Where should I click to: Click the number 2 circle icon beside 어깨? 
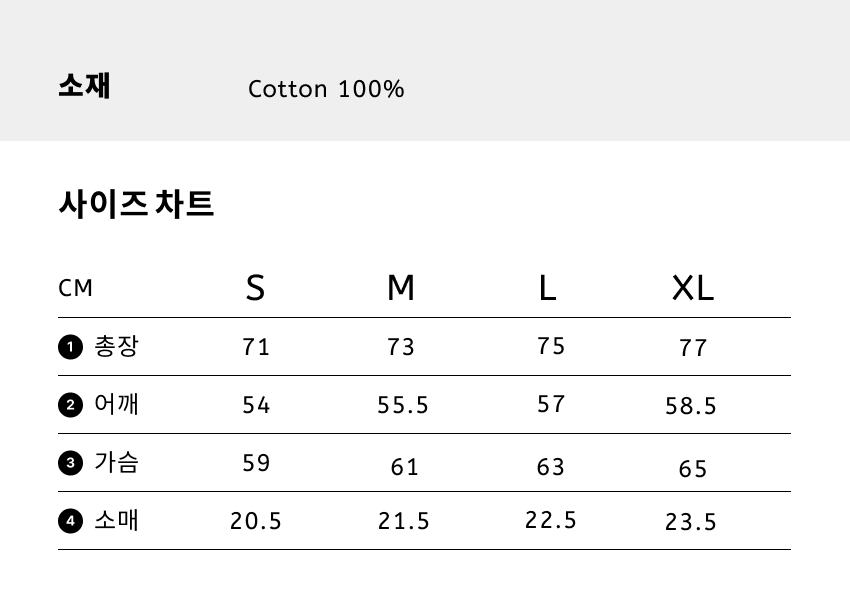tap(70, 405)
